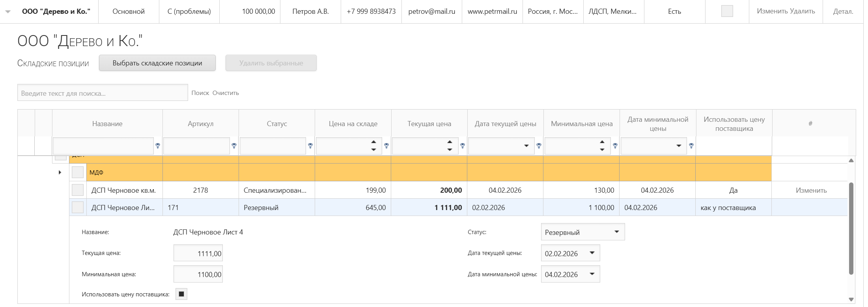Open filter menu for Дата текущей цены
This screenshot has width=868, height=307.
point(539,146)
